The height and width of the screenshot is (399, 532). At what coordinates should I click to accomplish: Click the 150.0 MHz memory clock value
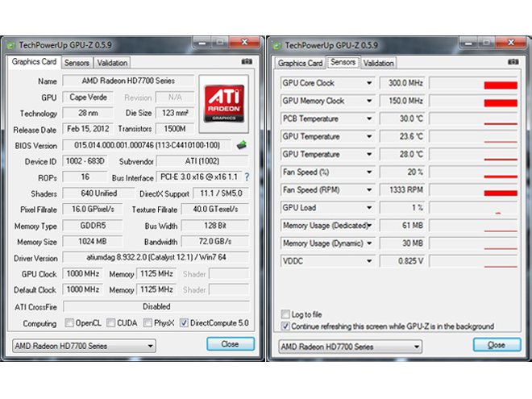click(x=401, y=101)
